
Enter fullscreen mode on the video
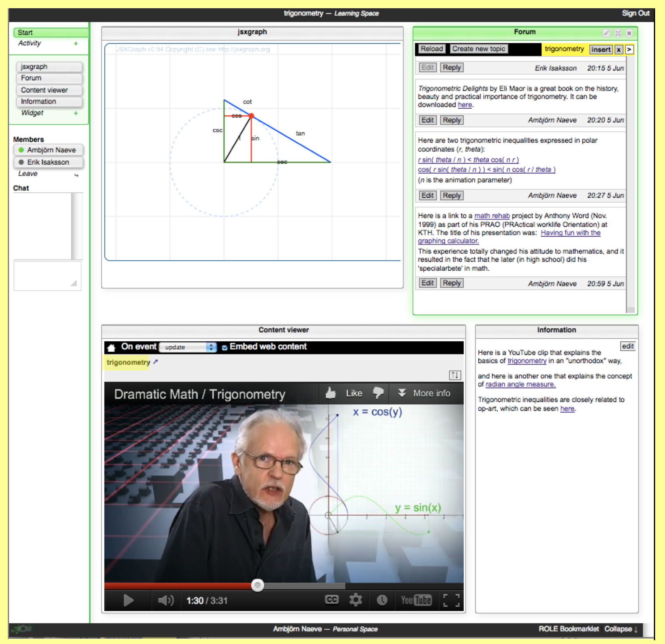(451, 600)
